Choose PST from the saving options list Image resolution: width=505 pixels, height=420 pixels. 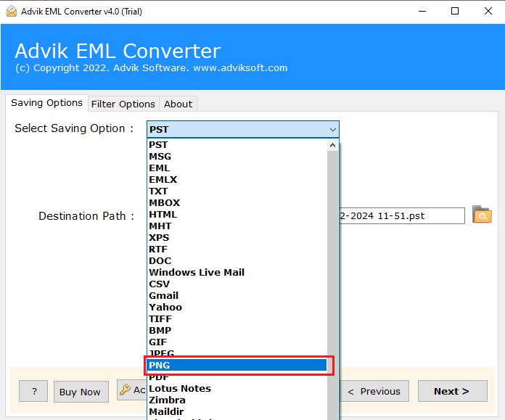point(237,145)
